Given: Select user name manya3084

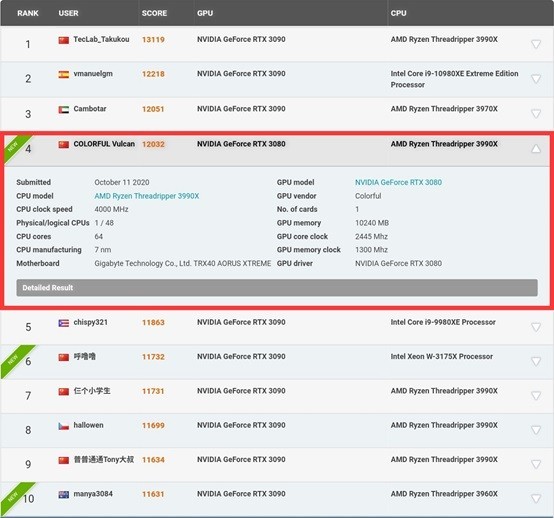Looking at the screenshot, I should [x=93, y=494].
